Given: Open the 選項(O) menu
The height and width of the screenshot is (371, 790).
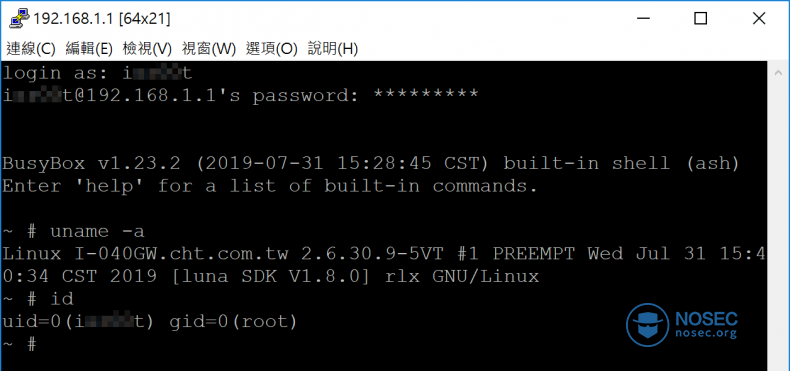Looking at the screenshot, I should pos(272,49).
